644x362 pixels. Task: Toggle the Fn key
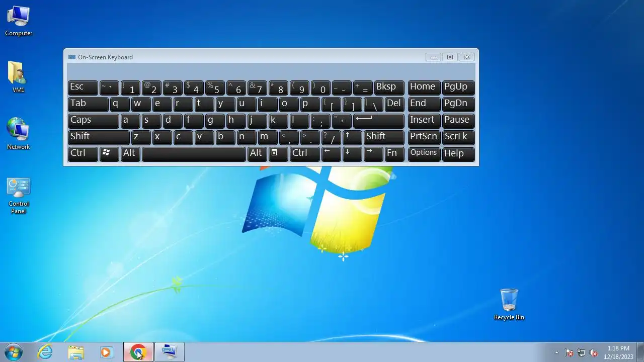point(394,154)
